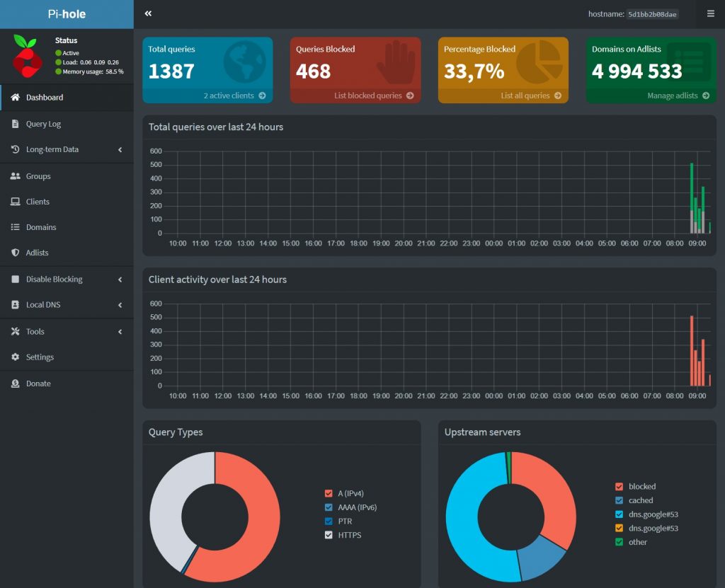Click the Pi-hole raspberry logo
The width and height of the screenshot is (725, 588).
click(x=28, y=57)
